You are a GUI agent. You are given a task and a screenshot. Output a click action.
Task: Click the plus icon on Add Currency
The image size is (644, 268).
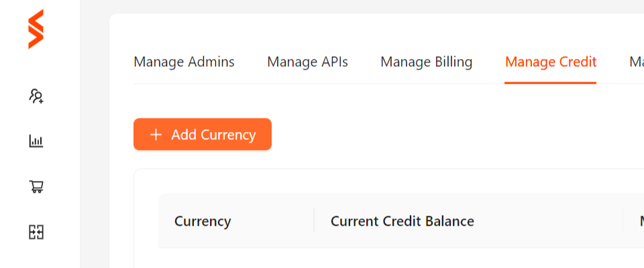click(156, 135)
